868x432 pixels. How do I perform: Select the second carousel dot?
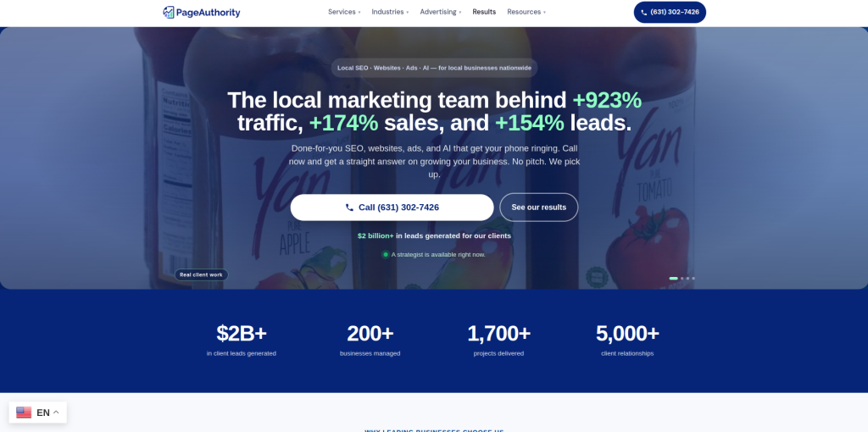coord(682,278)
